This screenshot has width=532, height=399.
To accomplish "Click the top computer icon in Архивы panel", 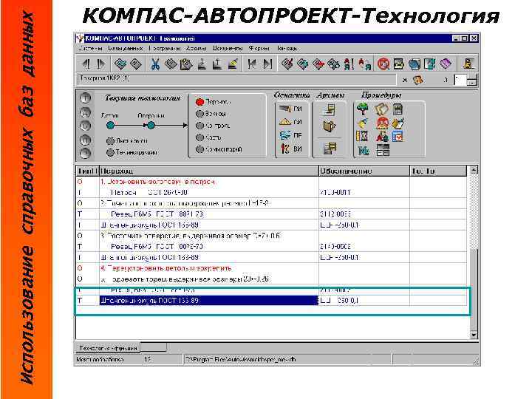I will point(329,109).
